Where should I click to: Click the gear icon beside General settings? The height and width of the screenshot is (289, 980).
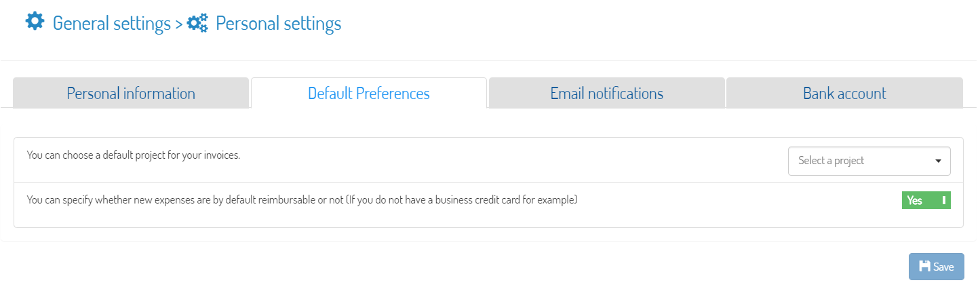coord(35,22)
